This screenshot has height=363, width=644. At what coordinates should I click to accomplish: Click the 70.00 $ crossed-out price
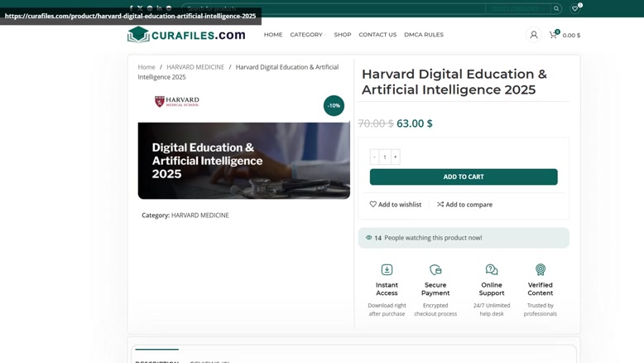[376, 123]
